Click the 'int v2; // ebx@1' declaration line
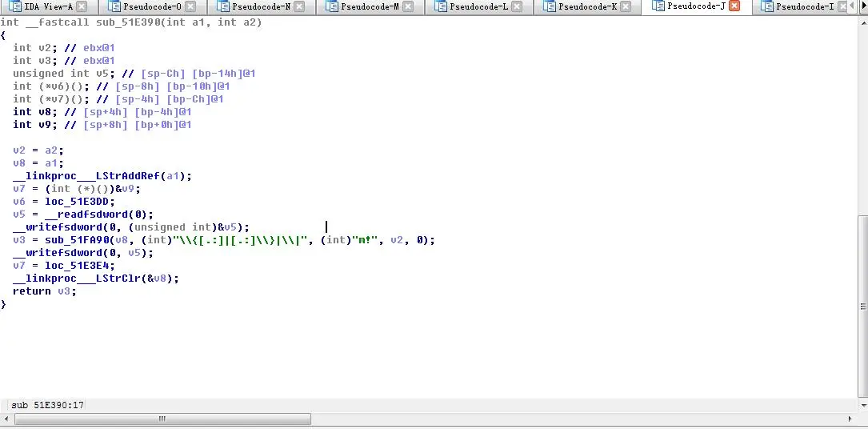This screenshot has width=868, height=429. click(64, 47)
